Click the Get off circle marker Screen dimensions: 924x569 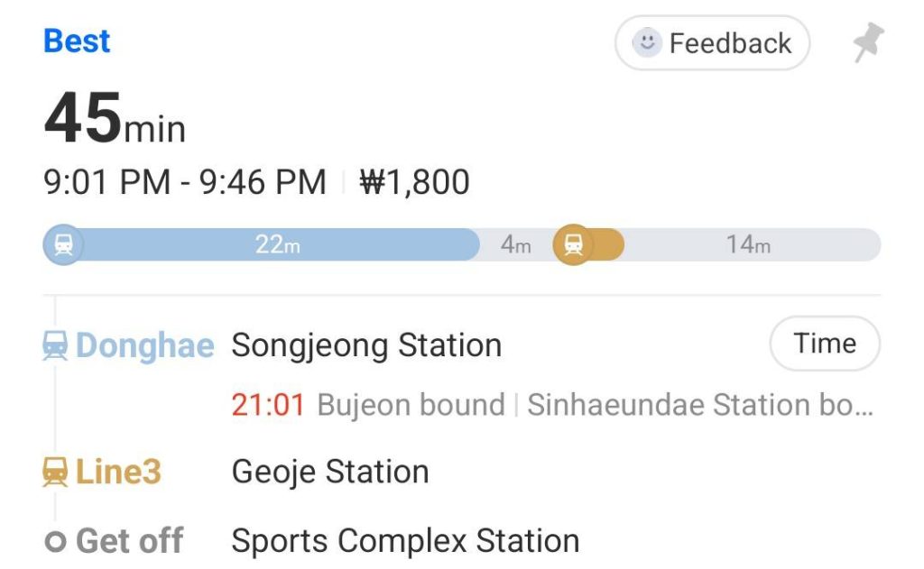click(56, 542)
